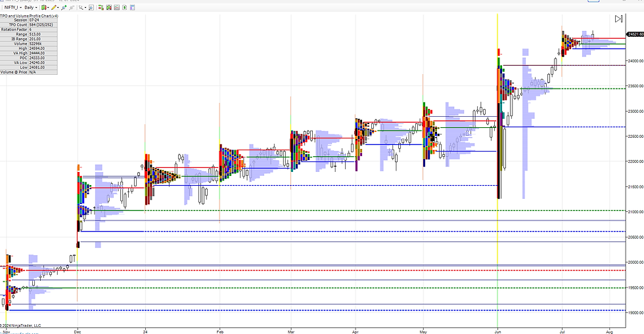Click the Volume 52296k value
The height and width of the screenshot is (334, 644).
[43, 43]
